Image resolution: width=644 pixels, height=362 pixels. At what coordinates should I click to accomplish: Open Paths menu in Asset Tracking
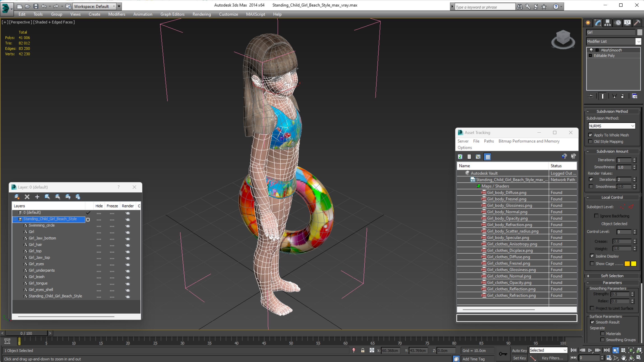[488, 141]
